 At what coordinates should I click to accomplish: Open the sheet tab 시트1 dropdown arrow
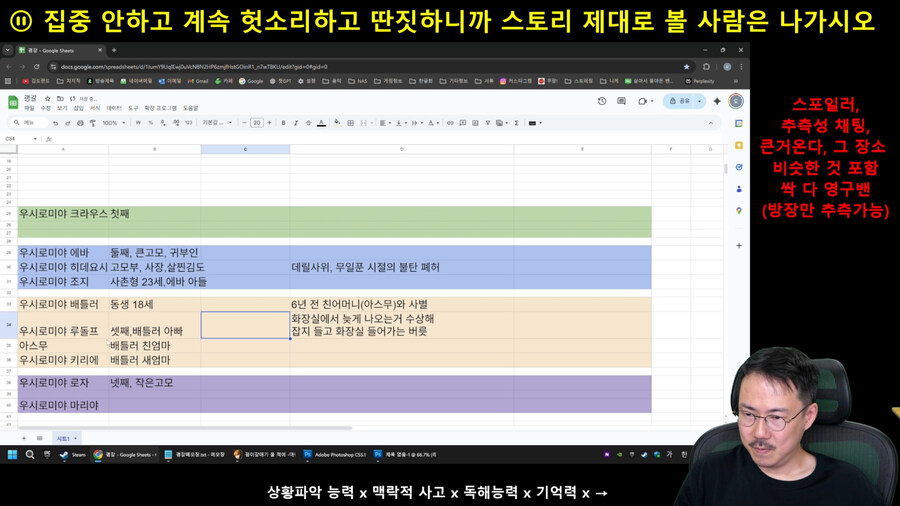click(75, 438)
